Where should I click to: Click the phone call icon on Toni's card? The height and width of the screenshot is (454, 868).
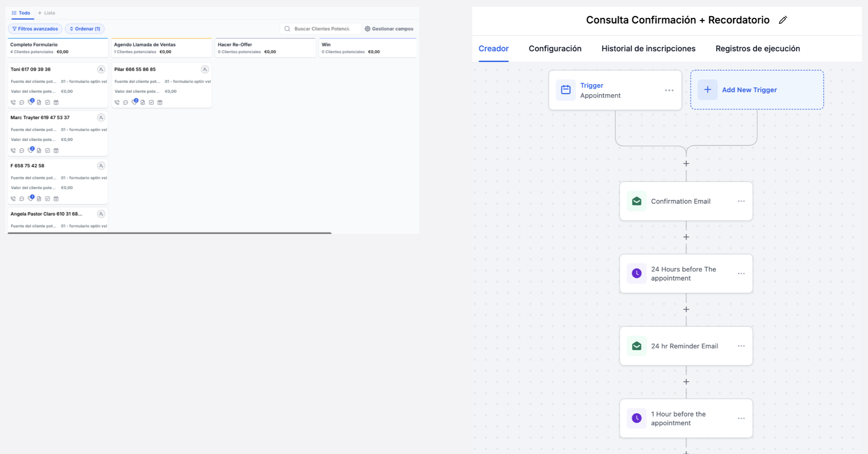(x=13, y=103)
